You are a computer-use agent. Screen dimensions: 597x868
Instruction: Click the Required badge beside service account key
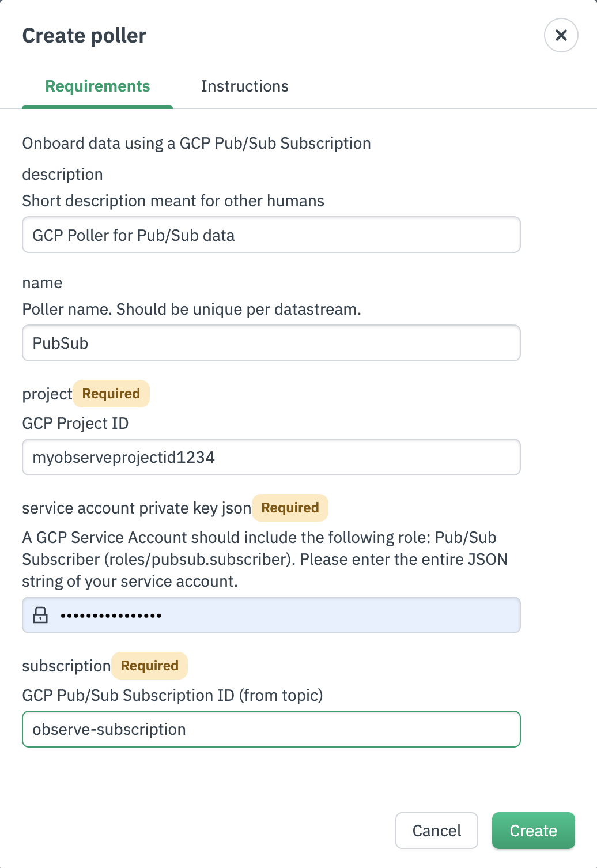290,508
